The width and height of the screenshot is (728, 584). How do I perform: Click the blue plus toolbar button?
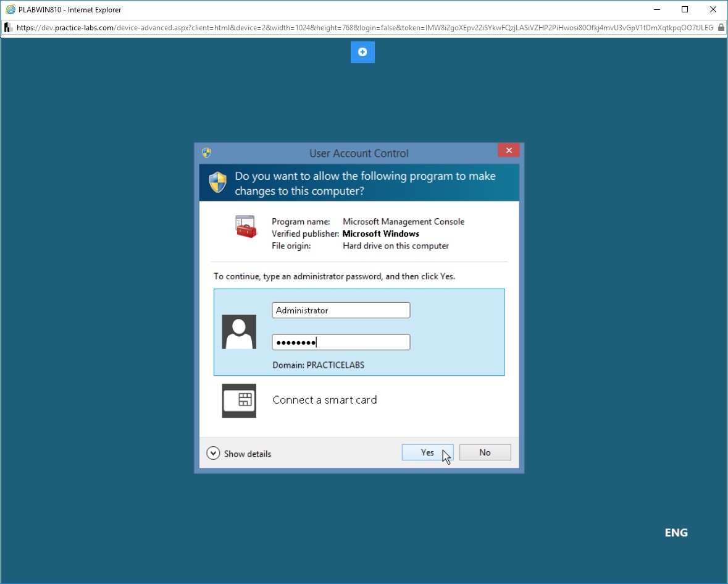coord(362,52)
